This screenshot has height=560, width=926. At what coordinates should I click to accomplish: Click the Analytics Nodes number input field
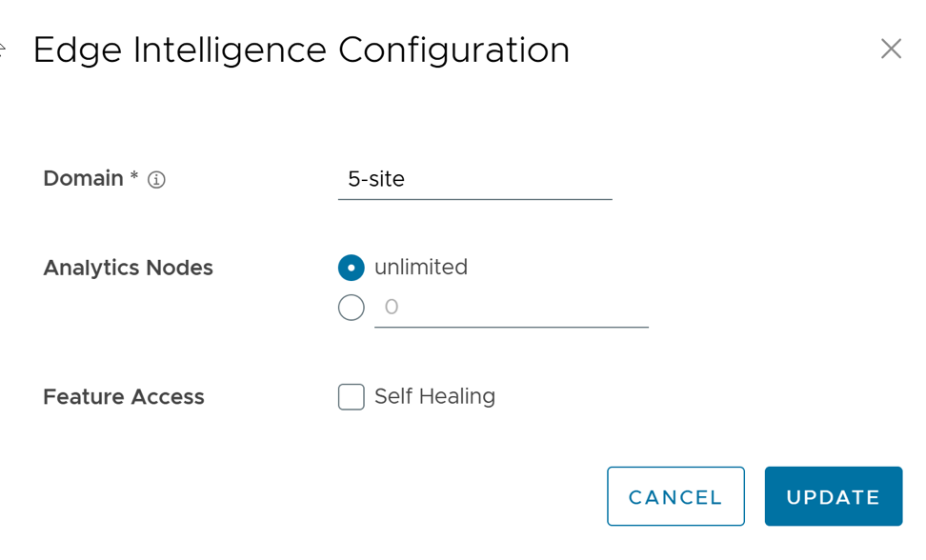tap(512, 308)
